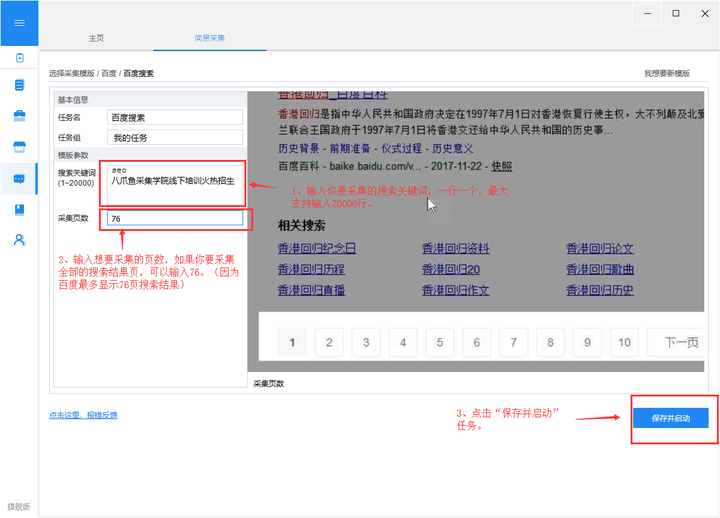Click the 基本信息 section header

(73, 100)
